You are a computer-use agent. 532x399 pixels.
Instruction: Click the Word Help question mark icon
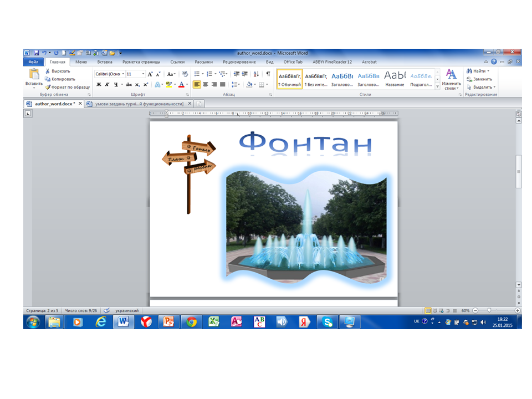494,62
